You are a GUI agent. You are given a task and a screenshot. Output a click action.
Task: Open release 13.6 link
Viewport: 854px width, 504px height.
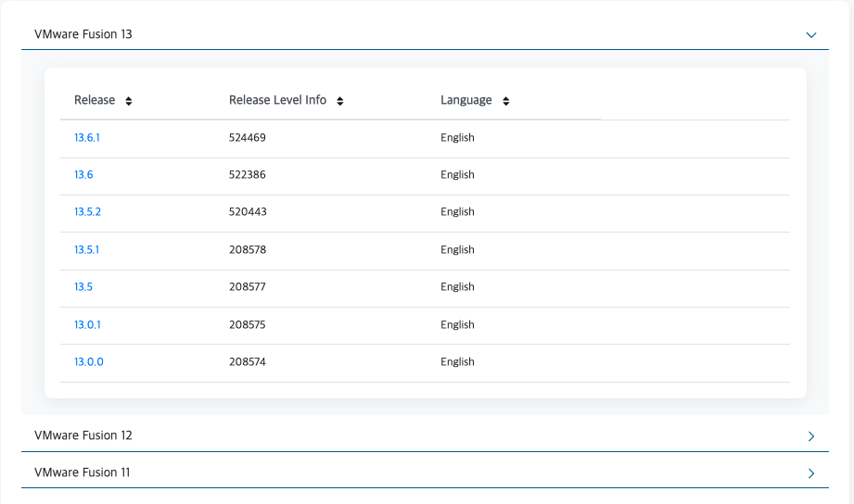(x=83, y=175)
